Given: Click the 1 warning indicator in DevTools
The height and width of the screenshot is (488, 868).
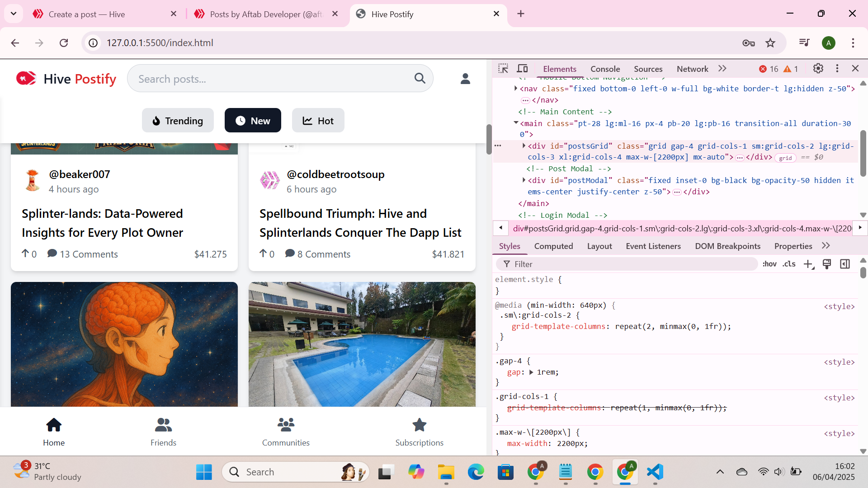Looking at the screenshot, I should click(791, 69).
